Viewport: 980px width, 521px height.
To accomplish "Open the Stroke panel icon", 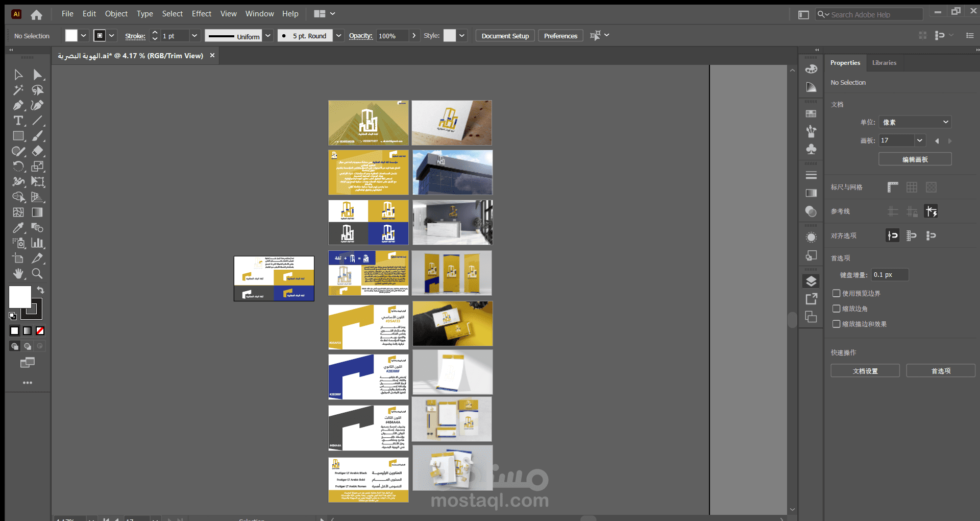I will (x=811, y=175).
